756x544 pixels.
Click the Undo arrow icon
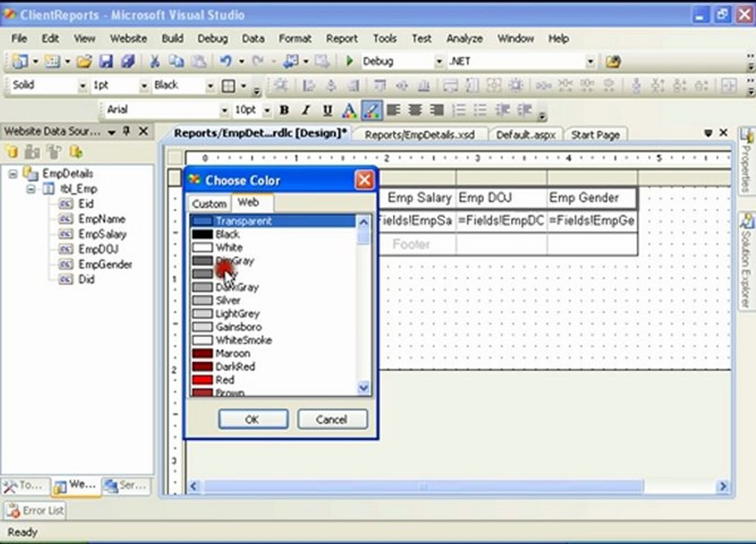point(225,61)
